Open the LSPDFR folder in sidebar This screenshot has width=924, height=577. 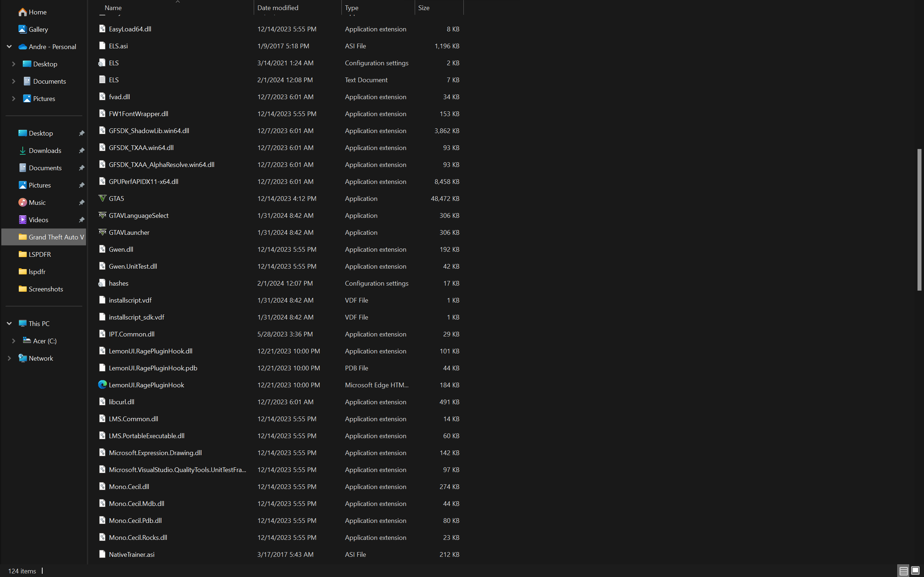pos(40,254)
